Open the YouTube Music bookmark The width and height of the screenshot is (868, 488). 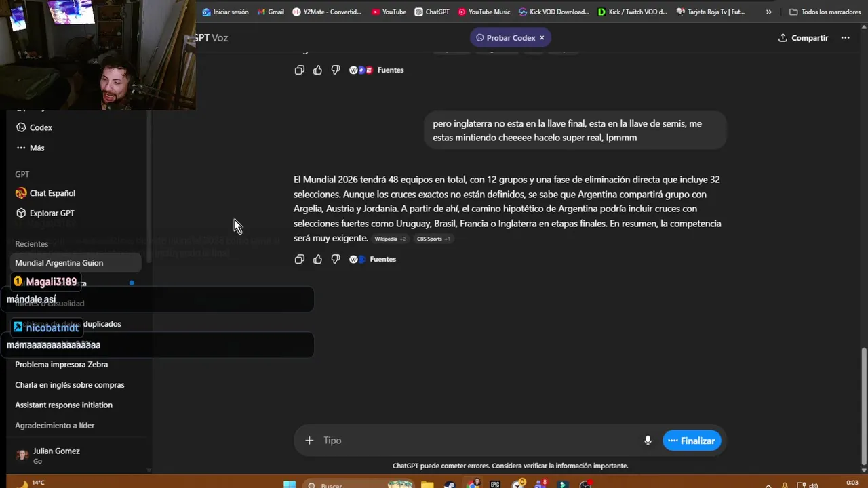tap(484, 12)
